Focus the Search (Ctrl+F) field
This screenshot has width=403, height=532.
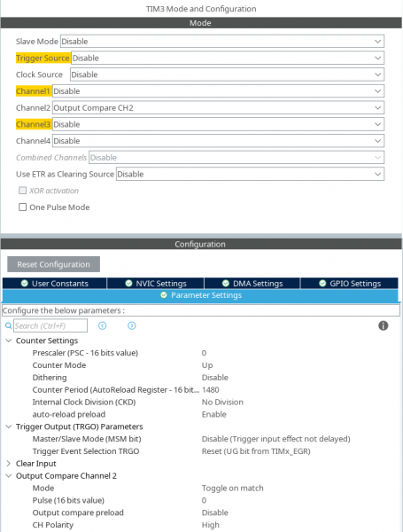point(50,325)
